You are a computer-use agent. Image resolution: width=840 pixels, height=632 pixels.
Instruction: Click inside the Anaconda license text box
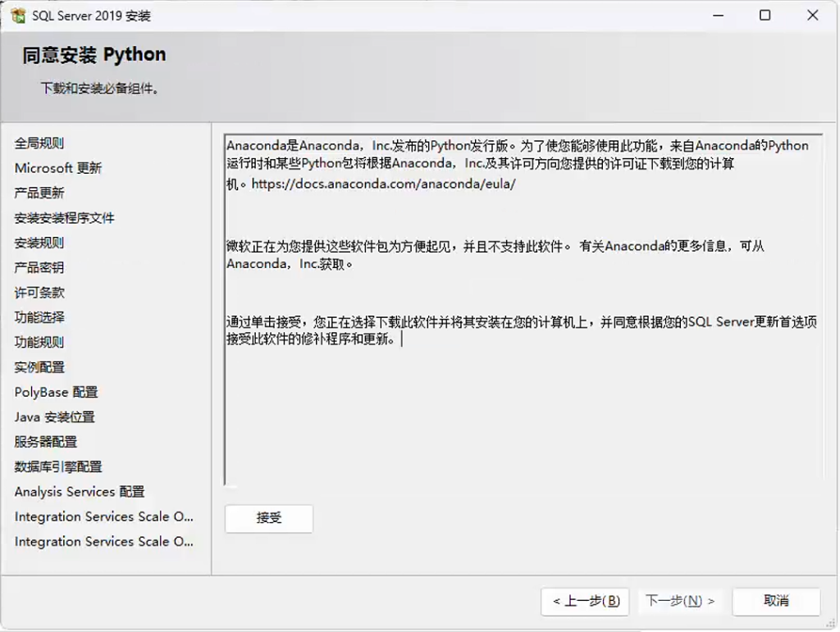(523, 309)
